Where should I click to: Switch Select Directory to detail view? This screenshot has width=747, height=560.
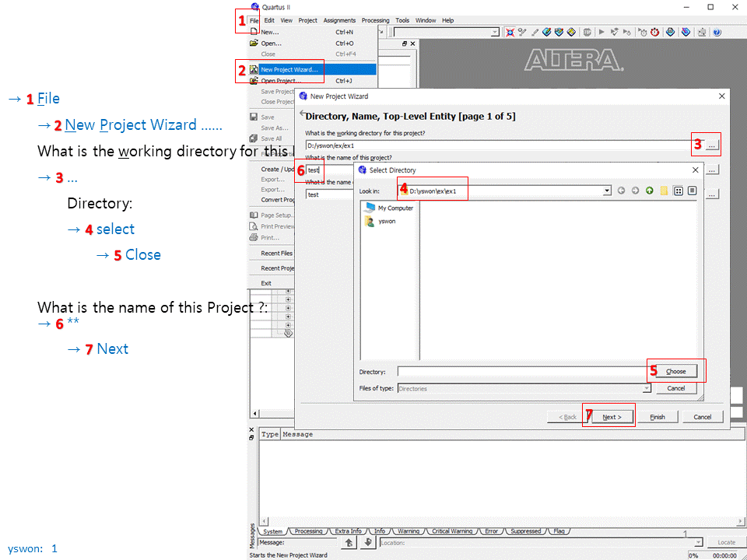693,191
